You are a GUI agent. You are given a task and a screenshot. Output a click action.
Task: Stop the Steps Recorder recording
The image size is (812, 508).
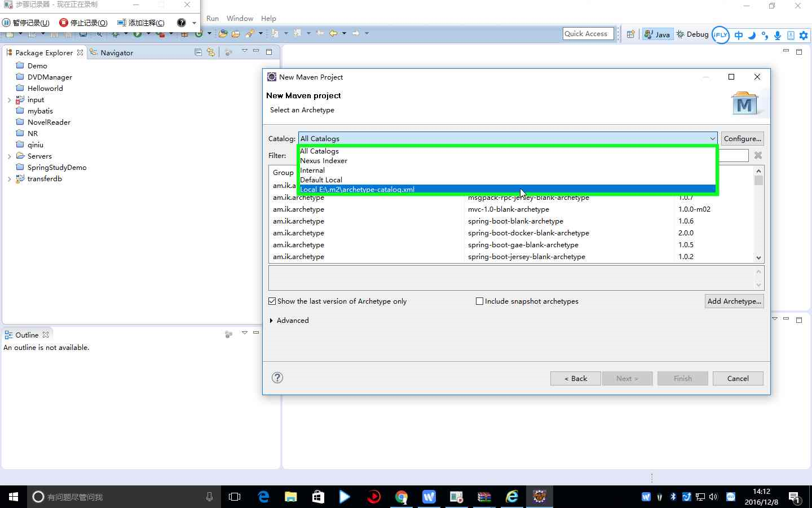(83, 23)
